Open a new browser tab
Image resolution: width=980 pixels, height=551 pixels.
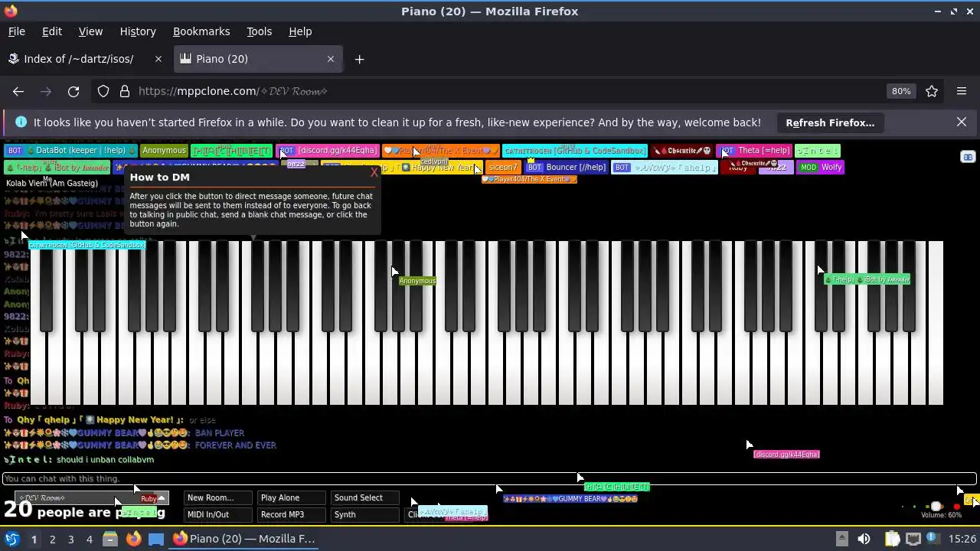point(359,59)
